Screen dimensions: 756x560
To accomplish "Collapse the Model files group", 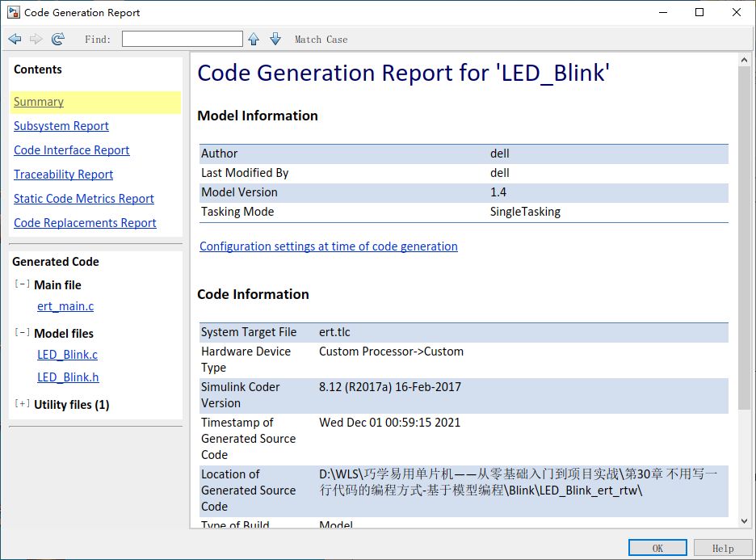I will pos(22,332).
